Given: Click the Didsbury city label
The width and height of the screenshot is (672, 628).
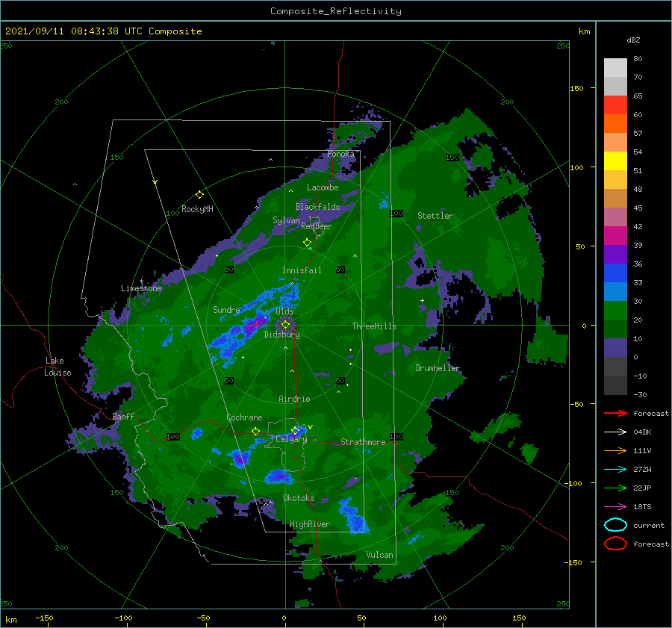Looking at the screenshot, I should (281, 335).
